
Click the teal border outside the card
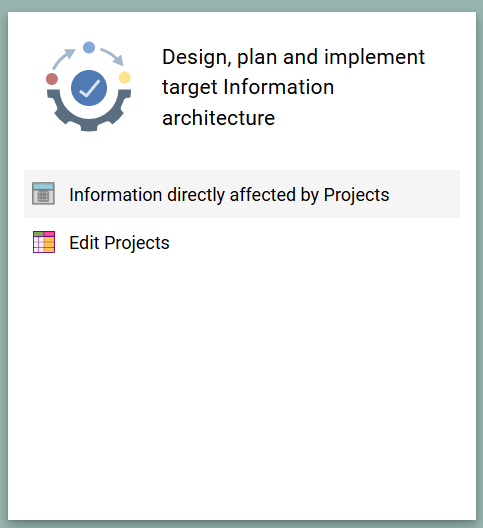coord(242,5)
